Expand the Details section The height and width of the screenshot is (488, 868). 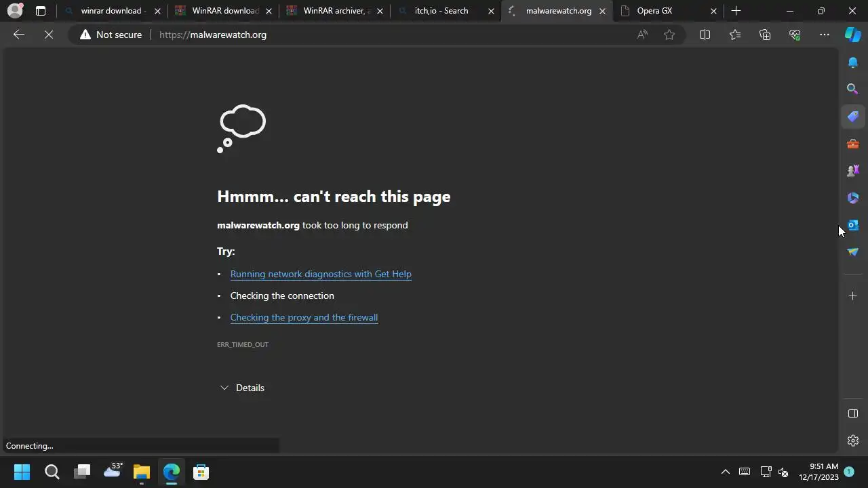tap(242, 388)
